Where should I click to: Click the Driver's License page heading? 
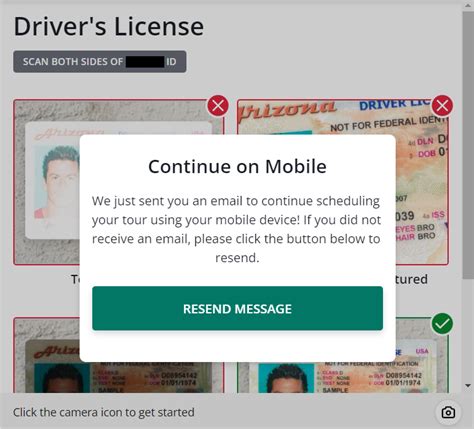(x=109, y=26)
